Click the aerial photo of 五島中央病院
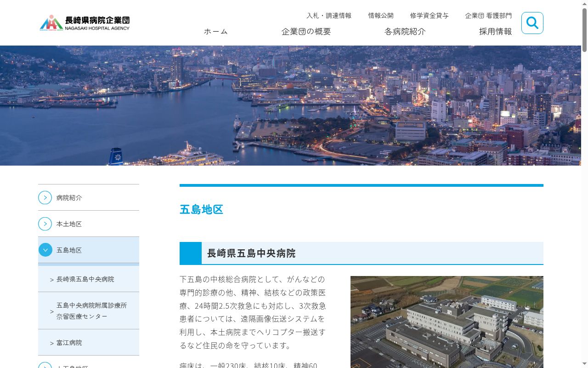588x368 pixels. point(447,322)
